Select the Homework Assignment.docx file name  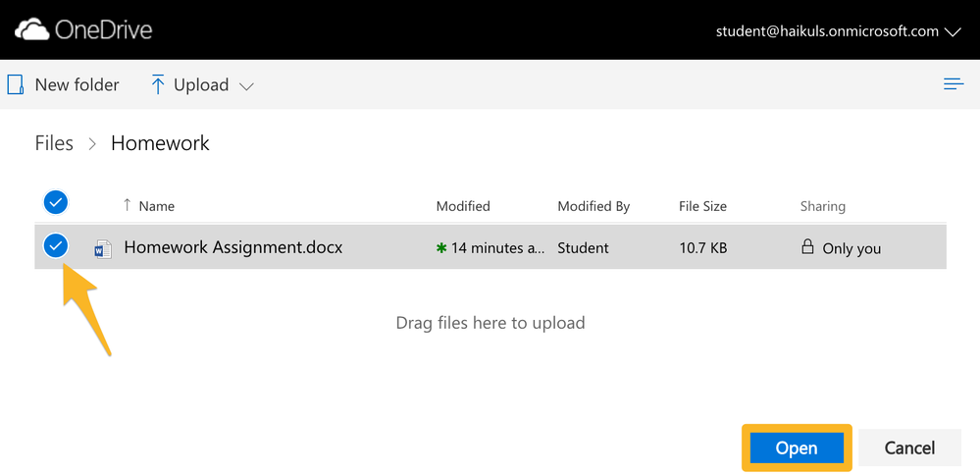point(233,247)
